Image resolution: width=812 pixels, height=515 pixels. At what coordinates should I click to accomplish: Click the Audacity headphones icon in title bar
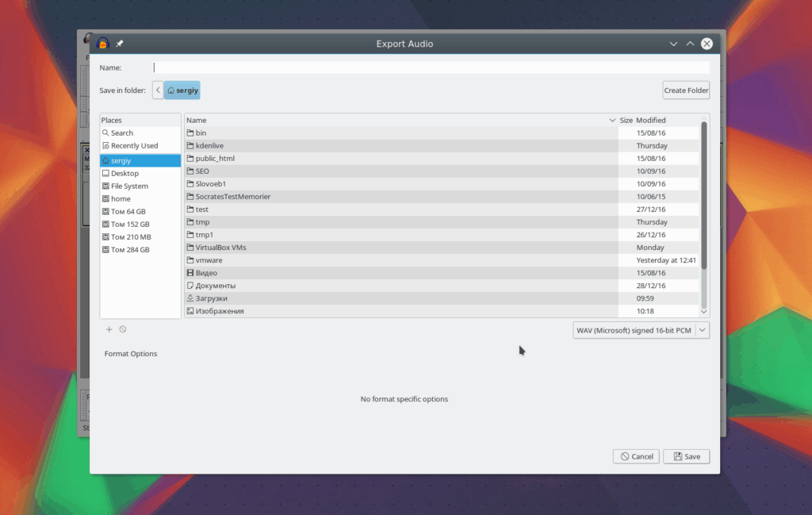[x=102, y=44]
